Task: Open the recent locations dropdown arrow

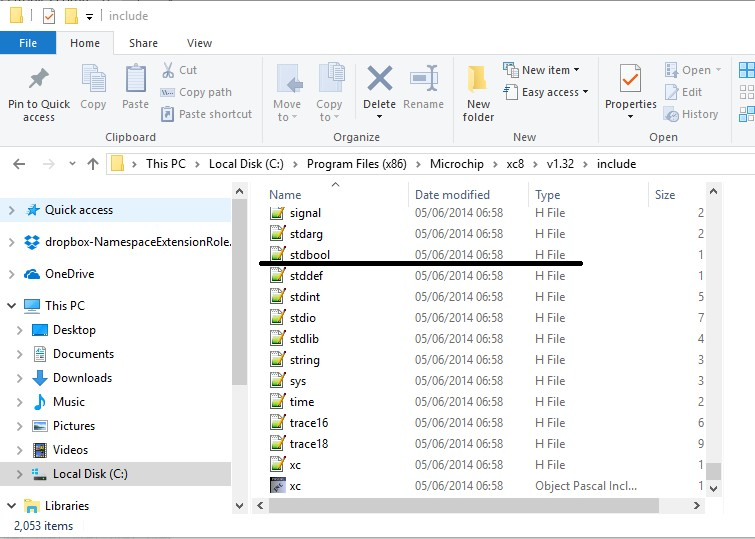Action: click(72, 164)
